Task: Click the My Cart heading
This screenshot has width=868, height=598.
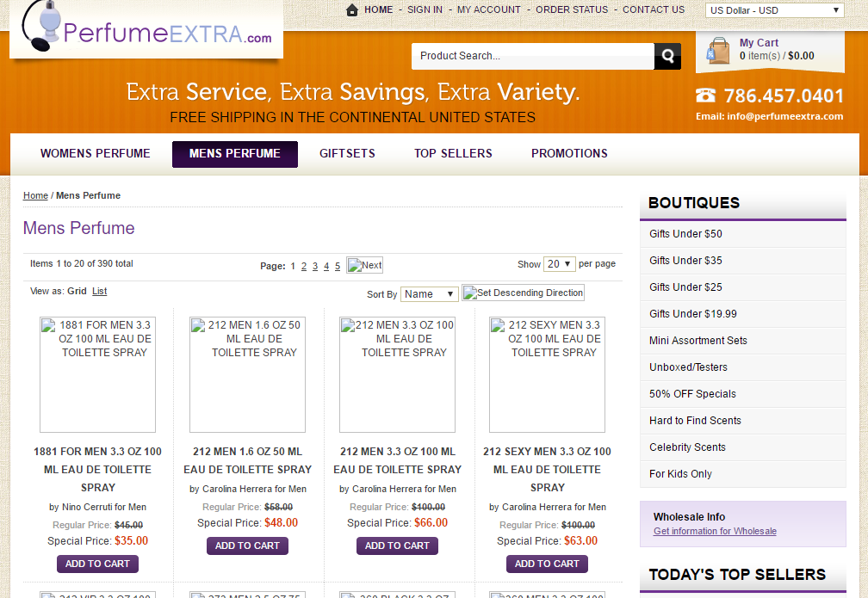Action: pyautogui.click(x=759, y=43)
